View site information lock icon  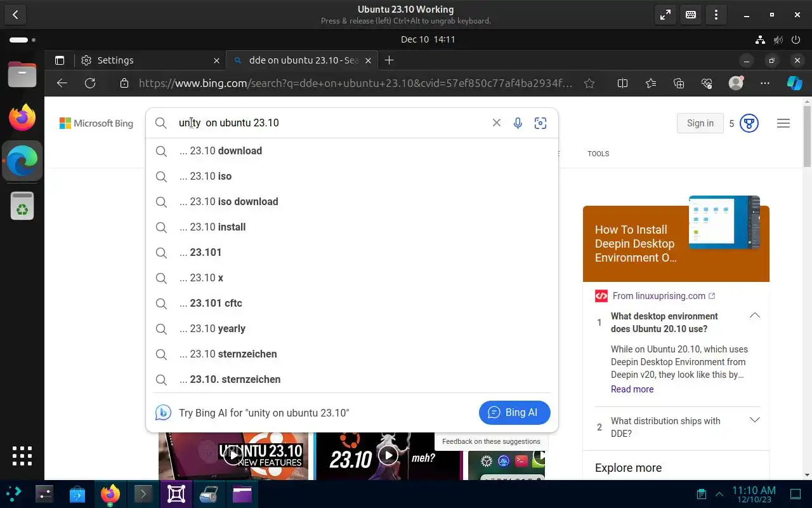point(124,83)
